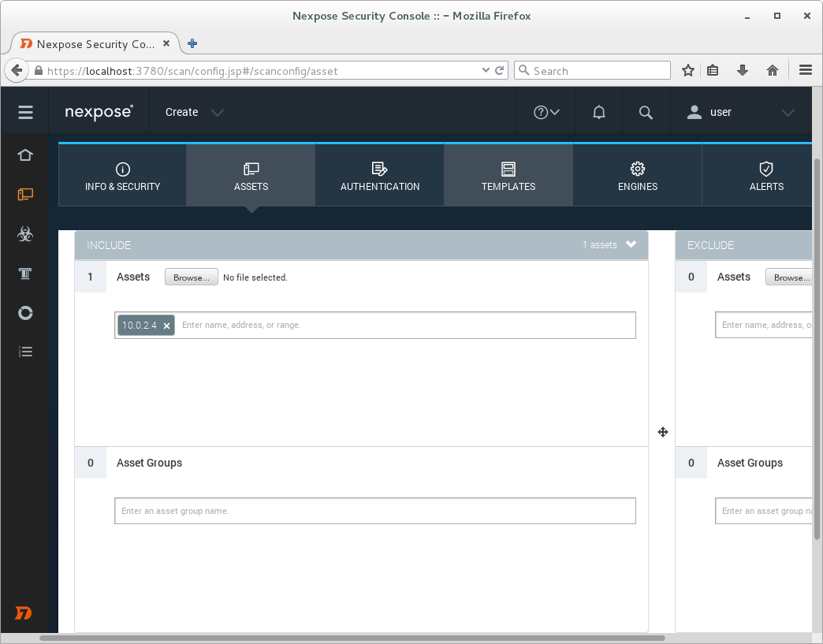Click the vertical page scrollbar
Image resolution: width=823 pixels, height=644 pixels.
tap(817, 348)
